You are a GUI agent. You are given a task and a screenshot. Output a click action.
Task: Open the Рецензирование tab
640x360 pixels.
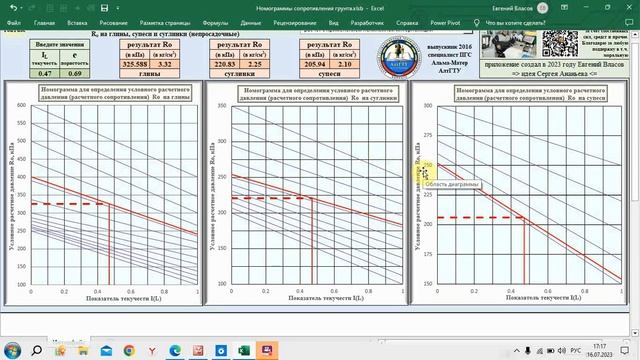pyautogui.click(x=295, y=23)
